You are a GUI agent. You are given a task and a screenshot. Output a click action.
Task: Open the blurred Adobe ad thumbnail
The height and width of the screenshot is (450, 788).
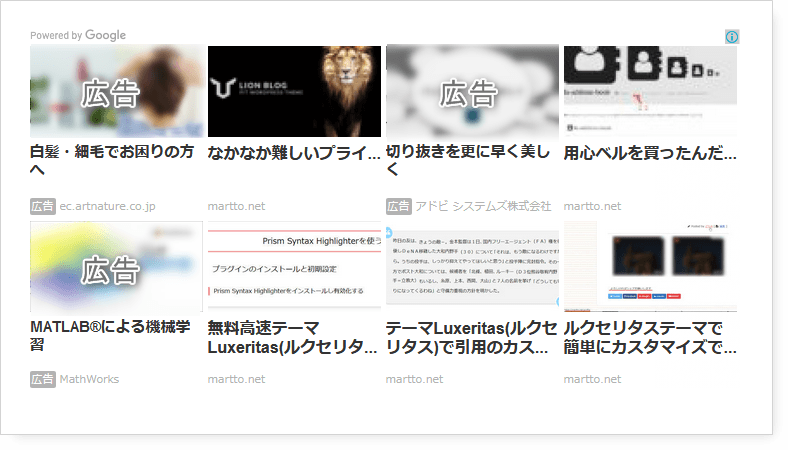(x=472, y=91)
